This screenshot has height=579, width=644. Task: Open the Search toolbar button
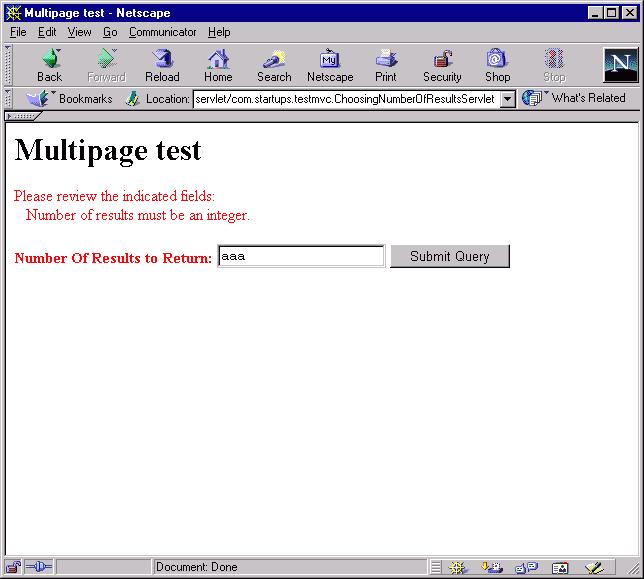pyautogui.click(x=273, y=65)
